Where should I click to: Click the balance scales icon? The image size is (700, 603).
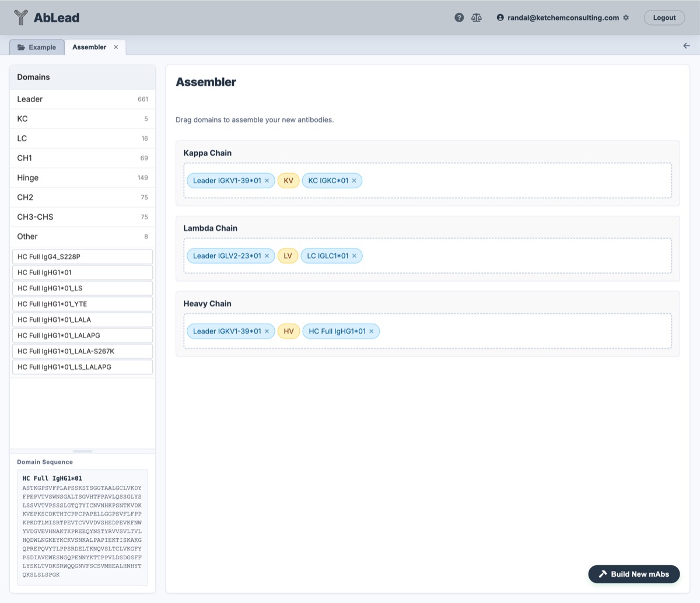[477, 17]
